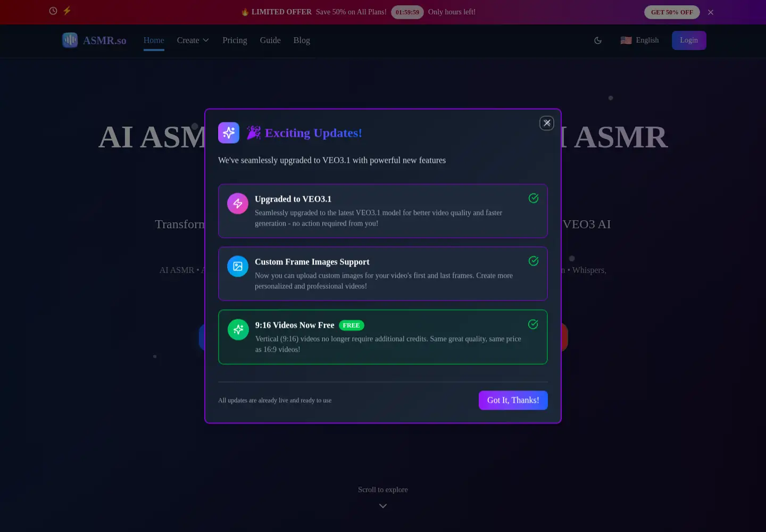Click the Got It, Thanks! button
Image resolution: width=766 pixels, height=532 pixels.
[513, 400]
